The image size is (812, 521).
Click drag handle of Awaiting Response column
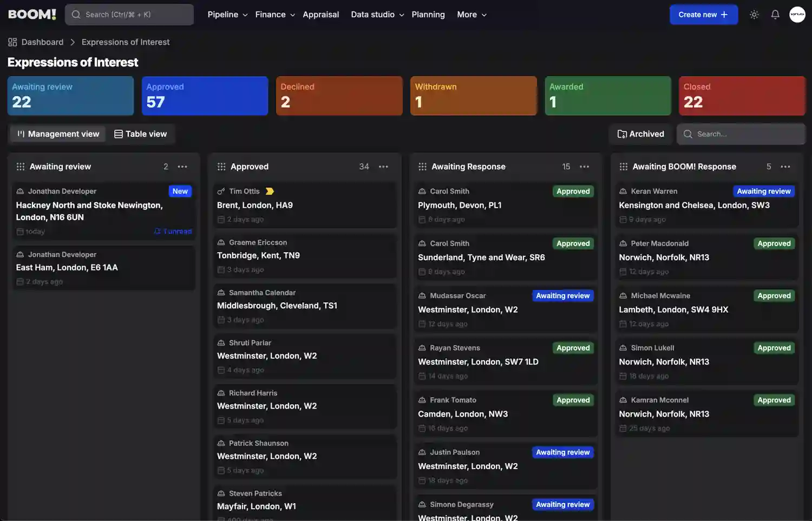423,167
